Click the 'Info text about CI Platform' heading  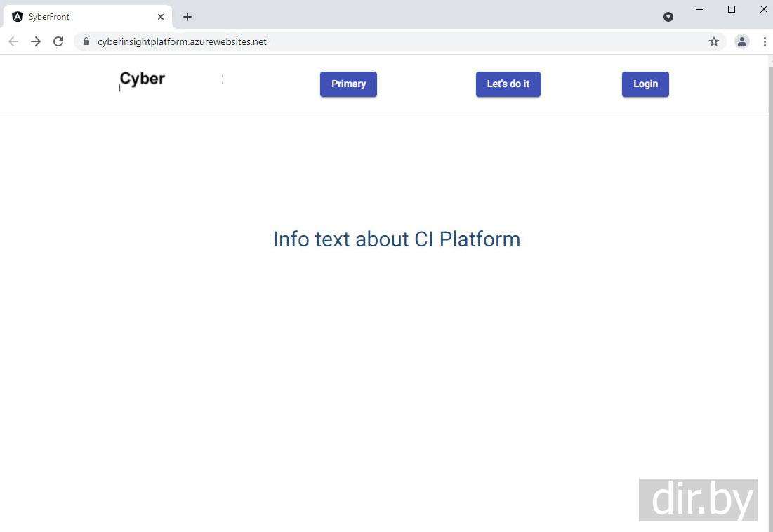click(x=397, y=239)
